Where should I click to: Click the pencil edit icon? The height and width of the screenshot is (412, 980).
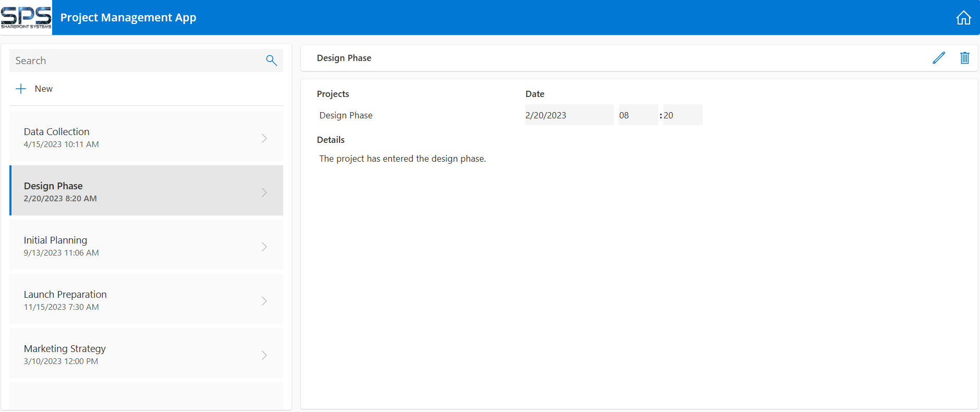click(x=938, y=58)
